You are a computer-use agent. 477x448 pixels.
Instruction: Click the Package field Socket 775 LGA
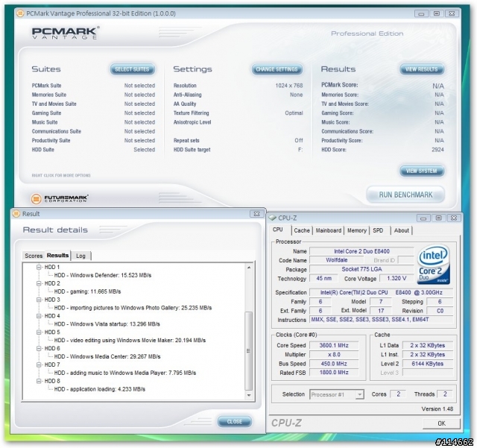pyautogui.click(x=361, y=269)
